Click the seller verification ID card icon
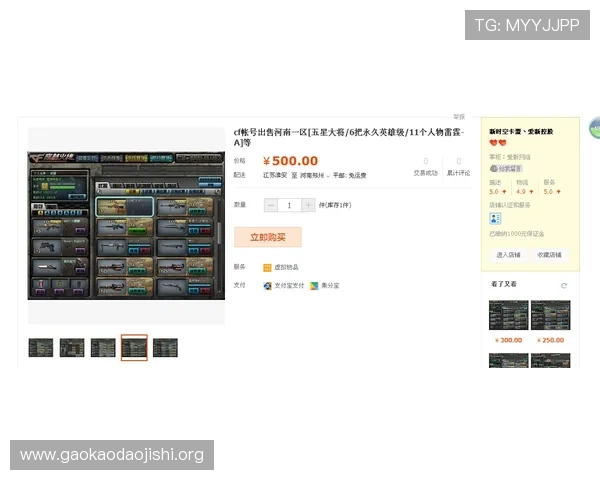The width and height of the screenshot is (600, 480). (x=495, y=218)
